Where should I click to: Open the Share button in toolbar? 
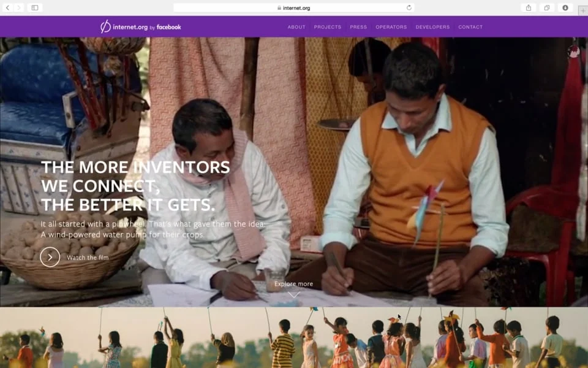pos(529,7)
